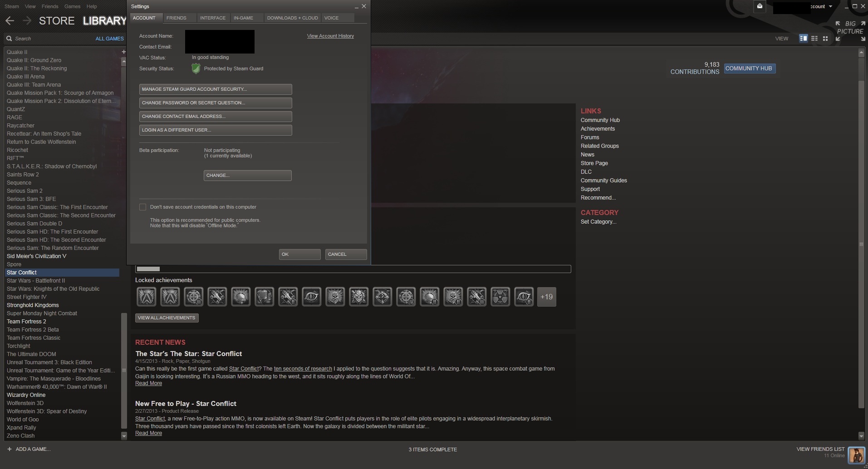The height and width of the screenshot is (469, 868).
Task: Click main page scrollbar down arrow
Action: (x=861, y=436)
